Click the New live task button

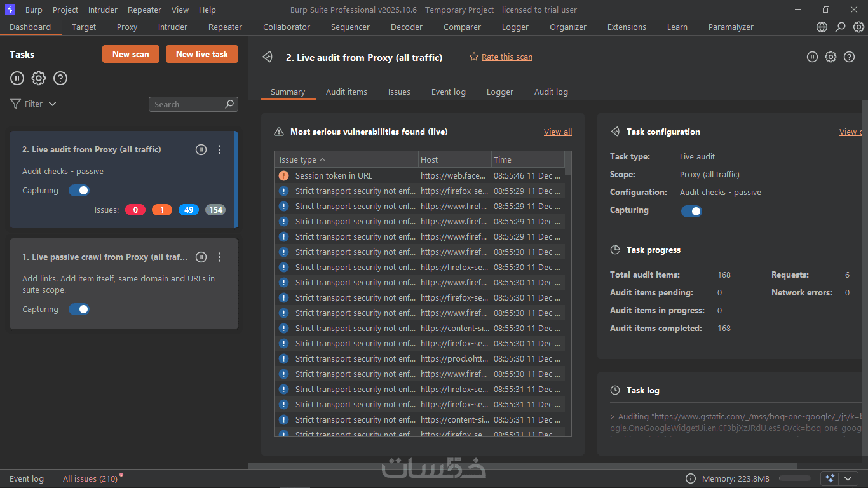pyautogui.click(x=202, y=54)
